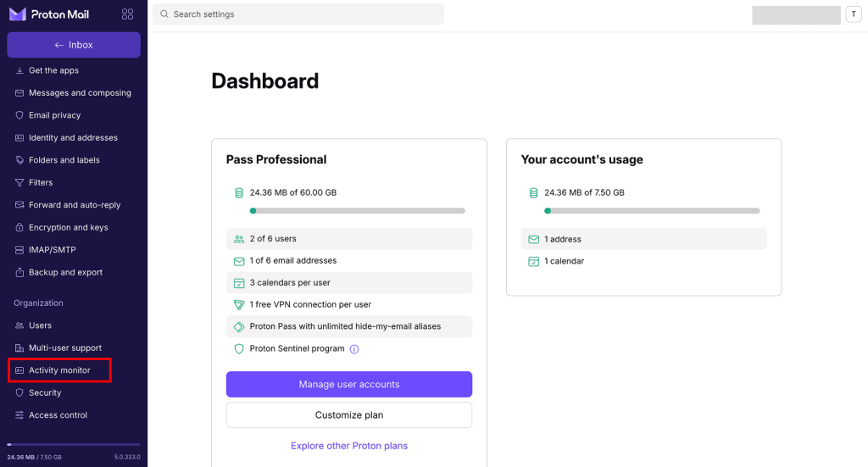This screenshot has height=467, width=868.
Task: Open the Proton app switcher grid icon
Action: pyautogui.click(x=127, y=14)
